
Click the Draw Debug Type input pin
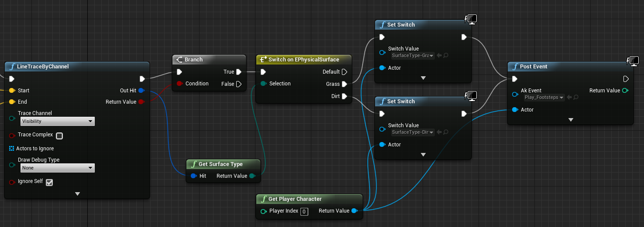point(12,165)
